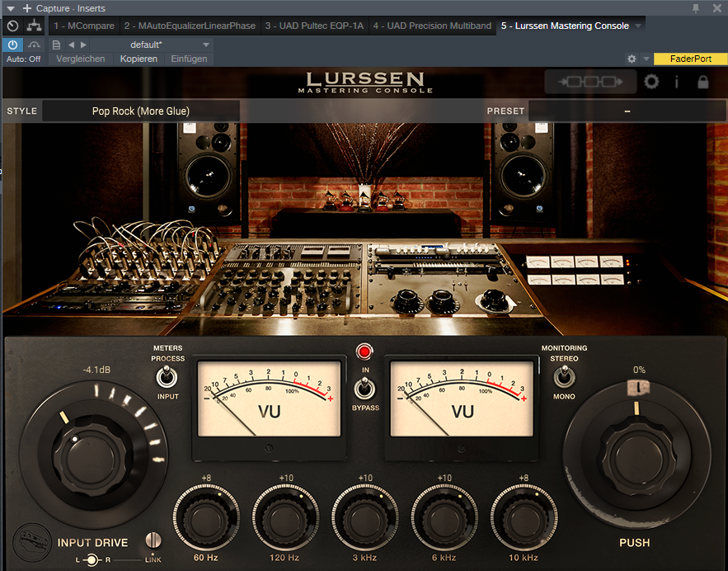Image resolution: width=728 pixels, height=571 pixels.
Task: Click the yellow FaderPort button
Action: click(690, 59)
